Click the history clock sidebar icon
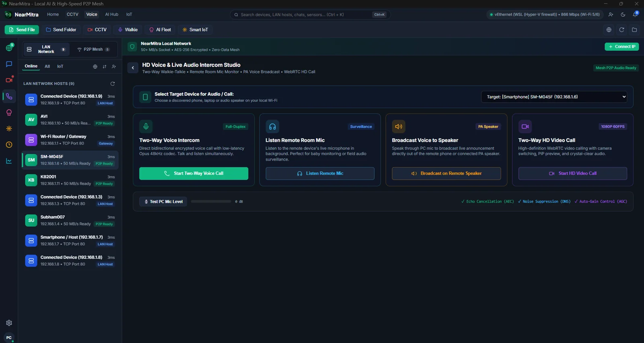The height and width of the screenshot is (343, 644). (x=9, y=145)
